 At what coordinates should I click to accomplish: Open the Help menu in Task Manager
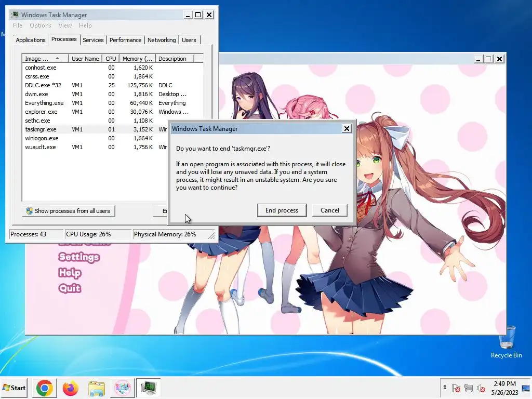[85, 25]
